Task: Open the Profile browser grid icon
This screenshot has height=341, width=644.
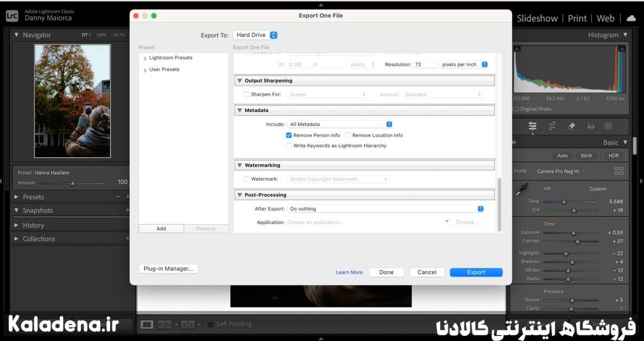Action: 619,171
